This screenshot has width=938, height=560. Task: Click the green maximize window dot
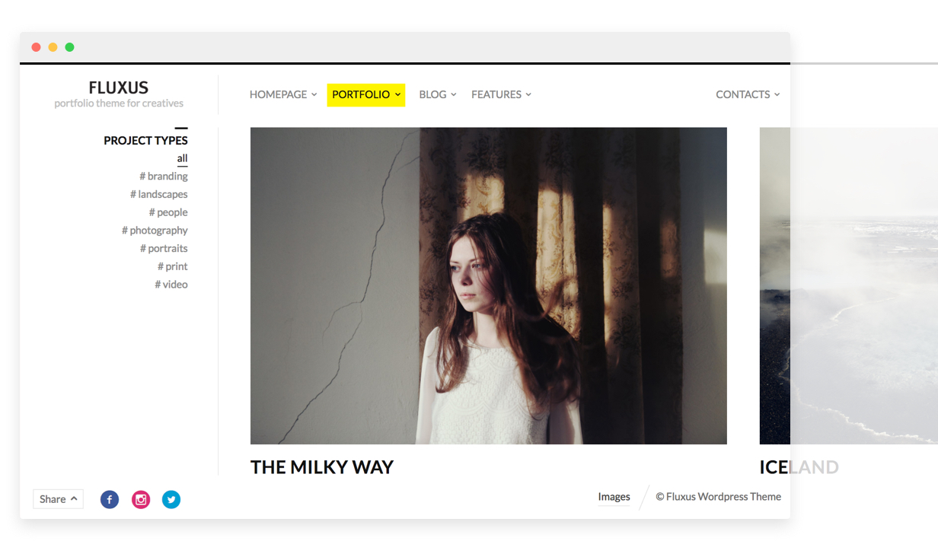tap(69, 47)
